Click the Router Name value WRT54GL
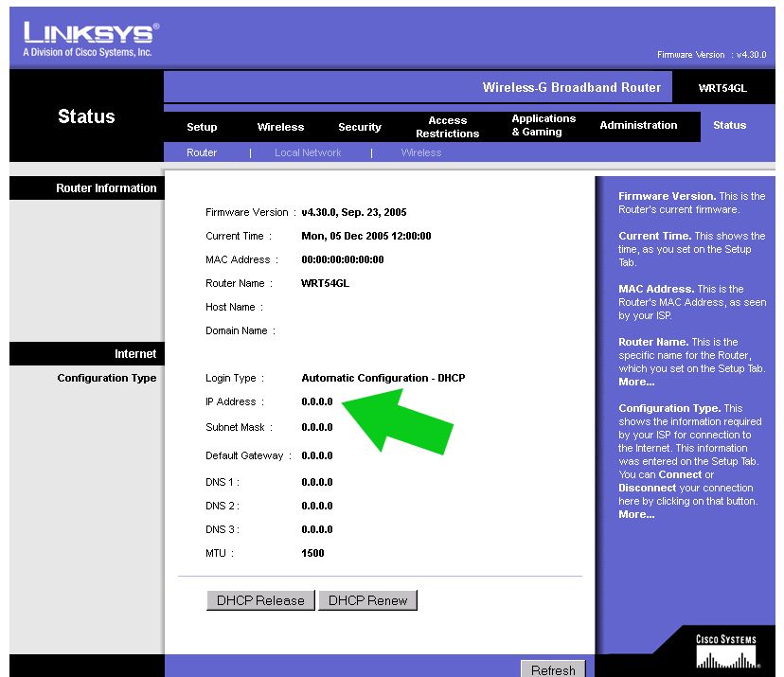Image resolution: width=784 pixels, height=677 pixels. coord(325,283)
